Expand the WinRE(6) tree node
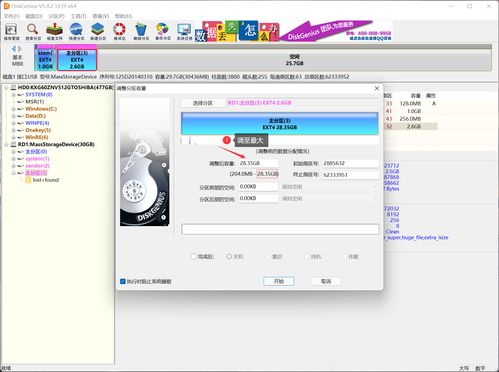 point(14,137)
